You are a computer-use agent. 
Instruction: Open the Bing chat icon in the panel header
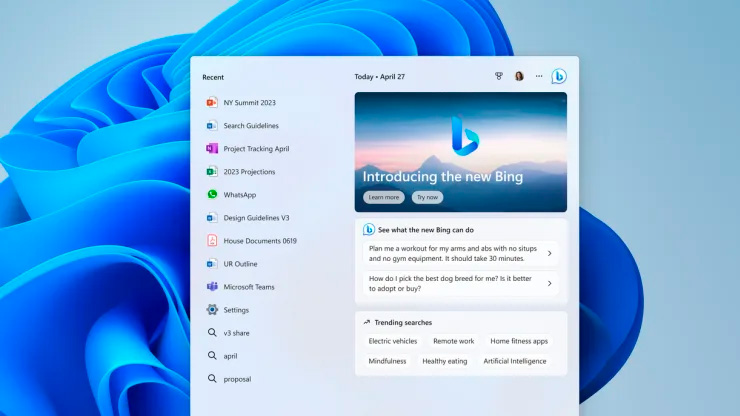click(559, 76)
